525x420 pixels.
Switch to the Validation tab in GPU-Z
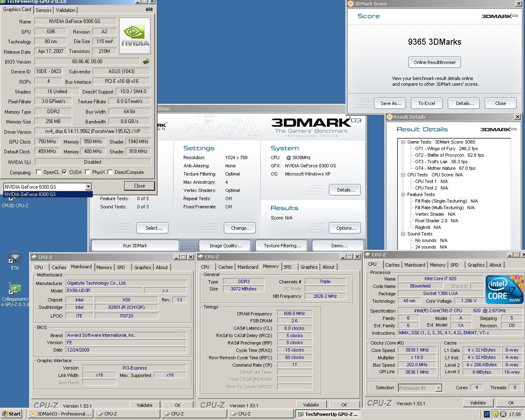66,10
